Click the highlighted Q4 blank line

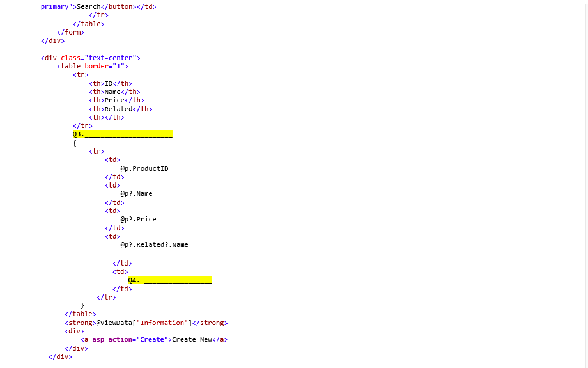point(170,280)
